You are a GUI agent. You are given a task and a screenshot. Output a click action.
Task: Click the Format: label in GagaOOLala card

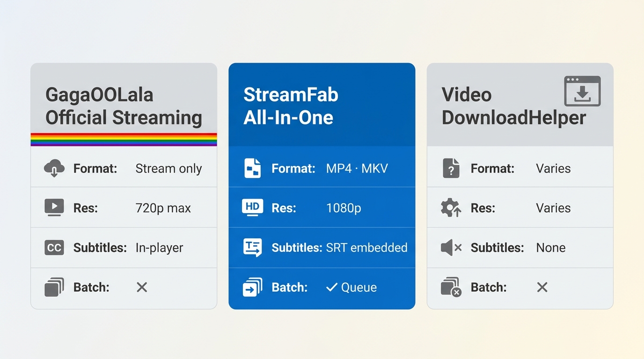[95, 168]
